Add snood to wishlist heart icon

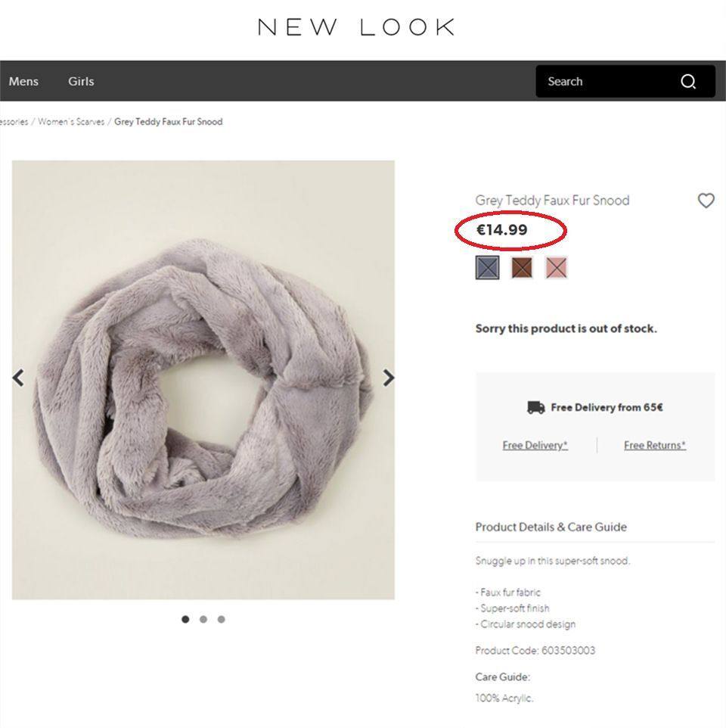706,201
